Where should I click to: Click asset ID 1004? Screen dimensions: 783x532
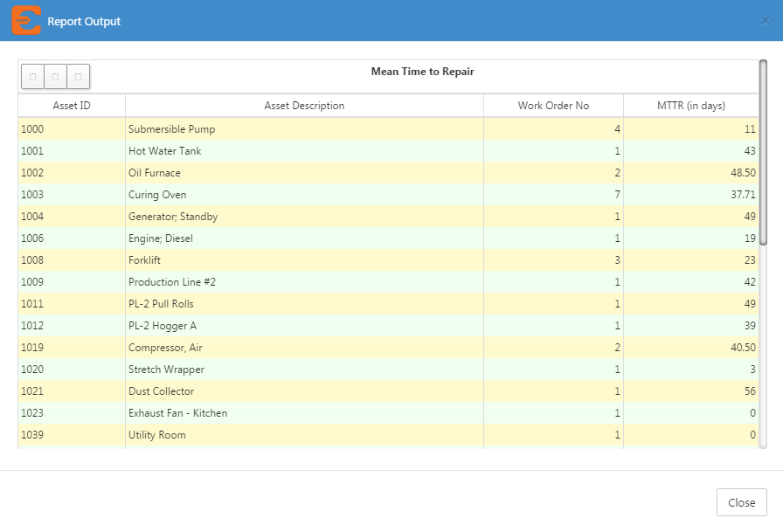coord(32,217)
